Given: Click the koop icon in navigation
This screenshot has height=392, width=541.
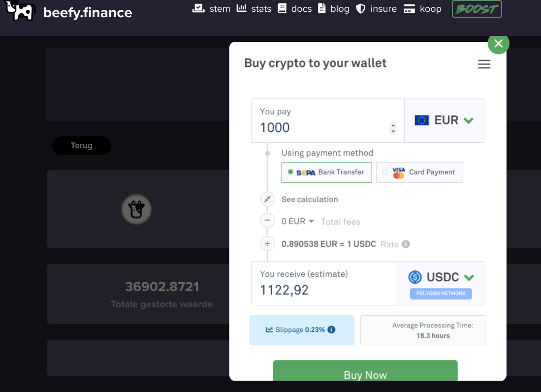Looking at the screenshot, I should (x=409, y=8).
